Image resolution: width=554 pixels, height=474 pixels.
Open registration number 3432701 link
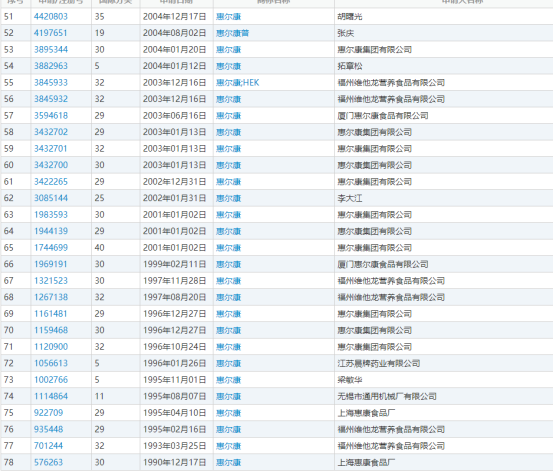click(50, 149)
